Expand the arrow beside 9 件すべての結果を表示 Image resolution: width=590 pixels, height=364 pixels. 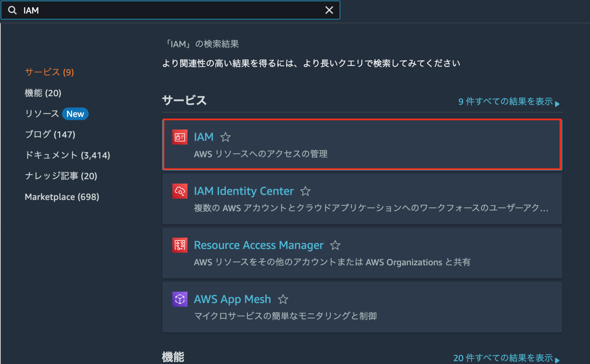558,103
